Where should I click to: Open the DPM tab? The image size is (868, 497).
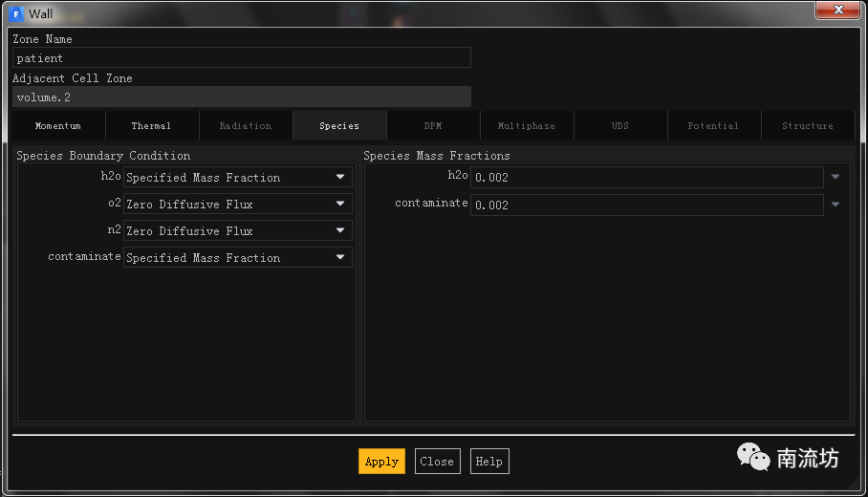pyautogui.click(x=433, y=125)
